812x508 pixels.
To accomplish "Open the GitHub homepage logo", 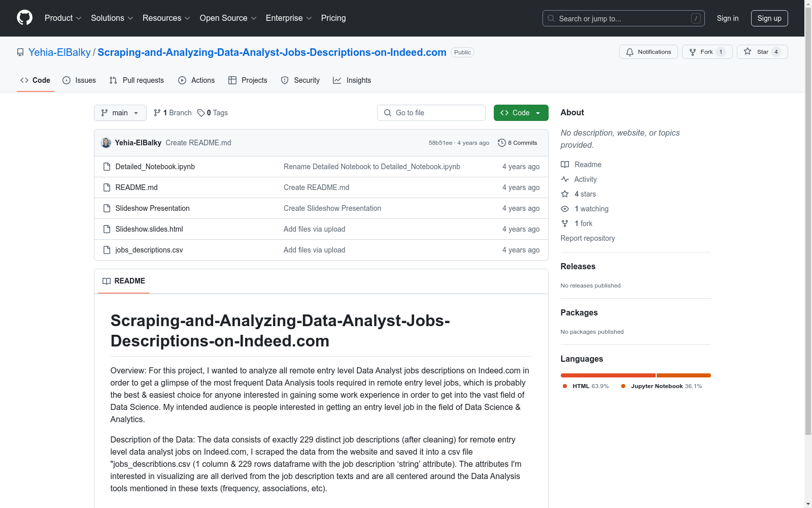I will (24, 18).
